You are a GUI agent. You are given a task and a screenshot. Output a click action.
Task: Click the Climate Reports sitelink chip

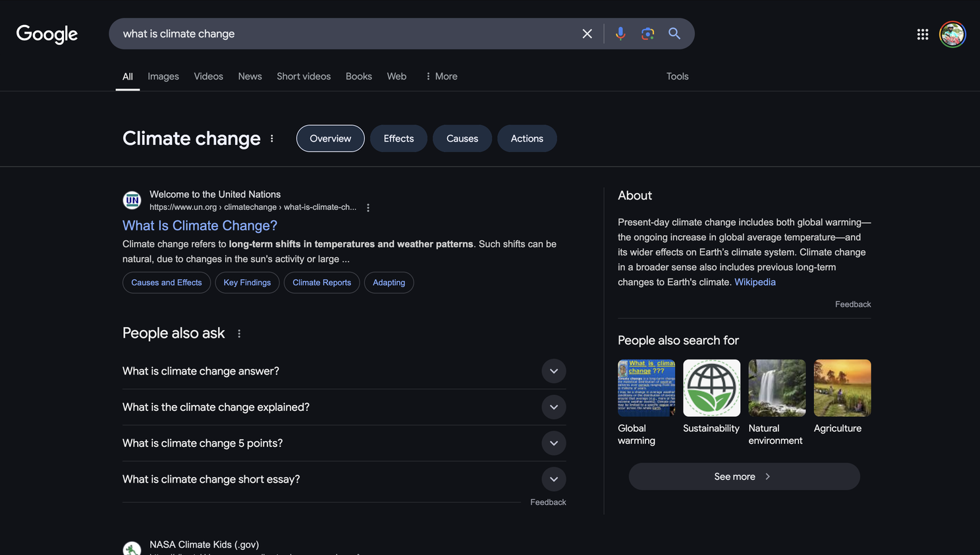[322, 282]
